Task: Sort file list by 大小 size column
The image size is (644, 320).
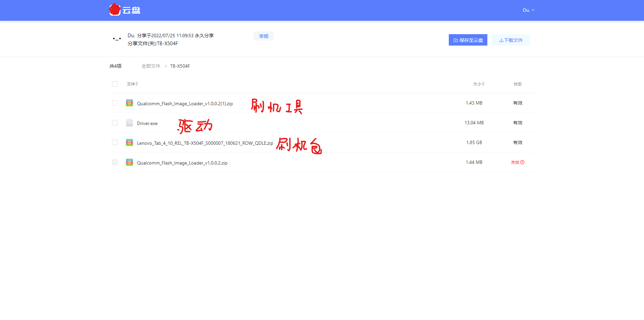Action: 479,84
